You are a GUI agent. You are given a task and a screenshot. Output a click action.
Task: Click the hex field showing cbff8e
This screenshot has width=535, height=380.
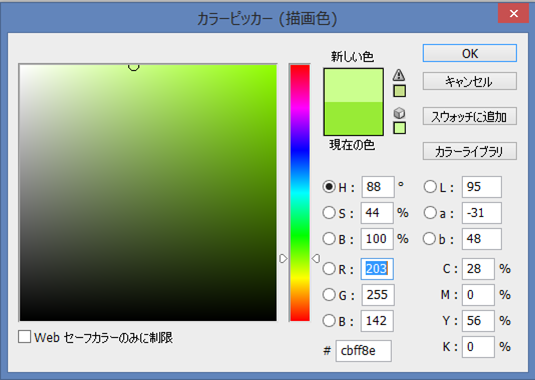pos(363,351)
